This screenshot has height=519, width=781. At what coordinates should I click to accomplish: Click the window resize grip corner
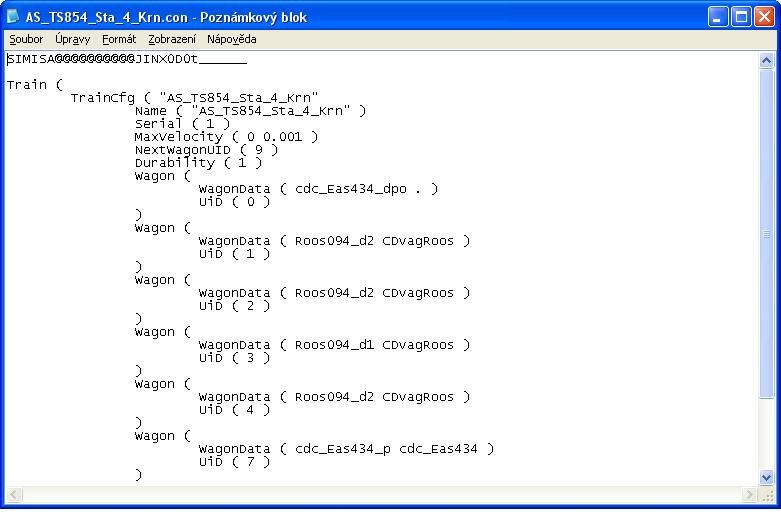click(767, 495)
